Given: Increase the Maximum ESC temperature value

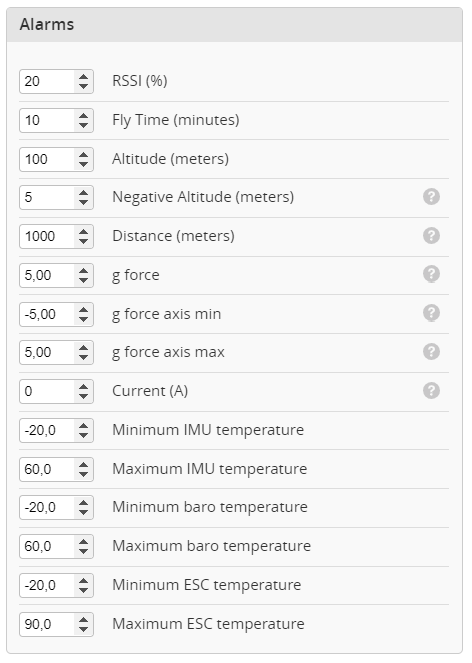Looking at the screenshot, I should [83, 619].
